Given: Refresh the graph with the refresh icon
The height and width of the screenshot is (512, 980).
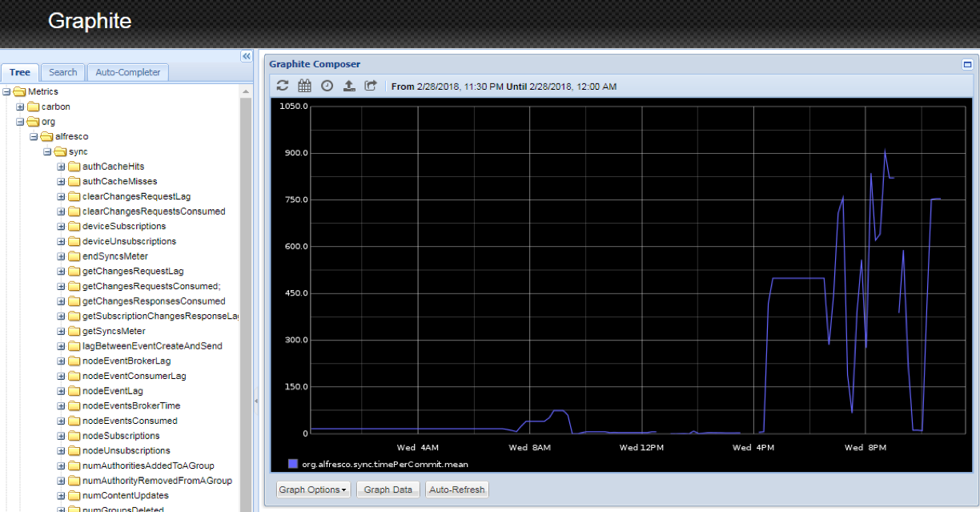Looking at the screenshot, I should click(x=282, y=86).
